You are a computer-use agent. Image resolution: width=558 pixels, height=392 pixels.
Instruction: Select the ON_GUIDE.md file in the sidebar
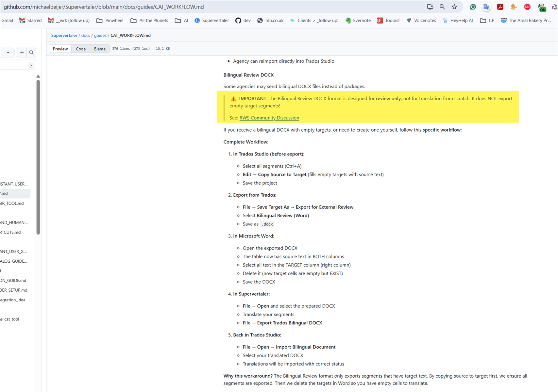point(14,280)
